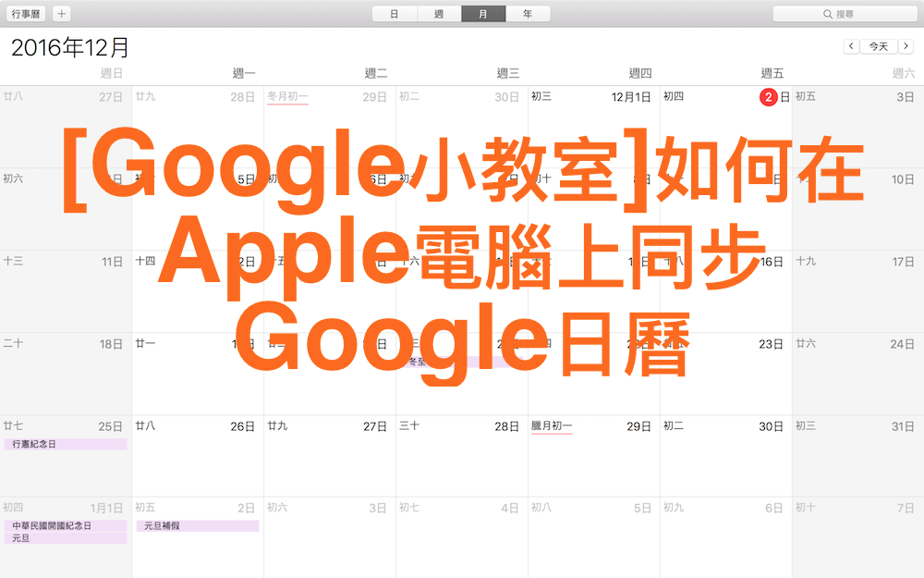Select the December 29日 Thursday date

click(638, 425)
